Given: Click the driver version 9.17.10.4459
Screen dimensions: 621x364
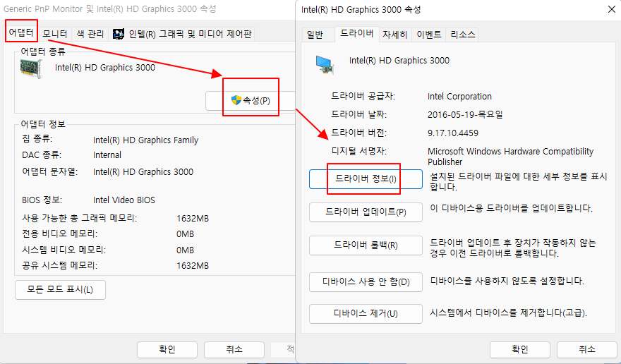Looking at the screenshot, I should (452, 133).
